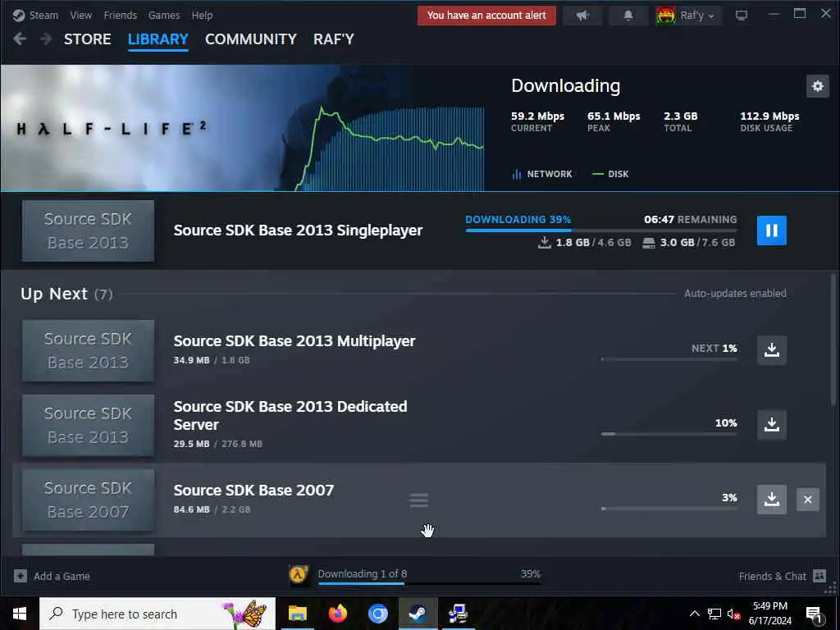This screenshot has height=630, width=840.
Task: Switch to Big Picture mode monitor icon
Action: coord(742,16)
